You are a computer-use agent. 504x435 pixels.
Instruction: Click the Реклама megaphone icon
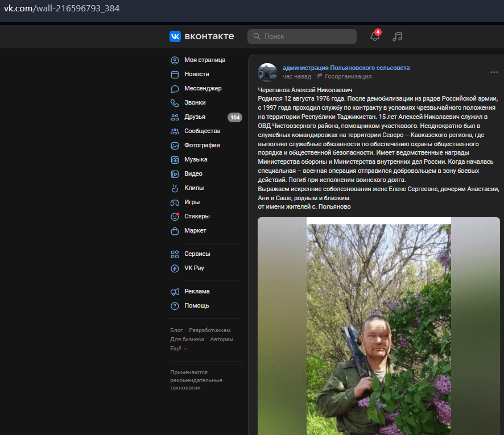[x=175, y=292]
